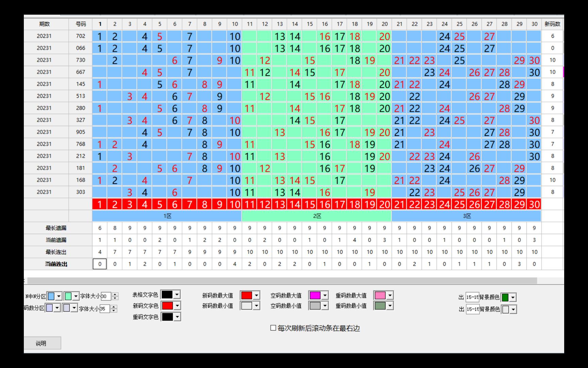
Task: Select the row with 号码 667
Action: pos(294,72)
